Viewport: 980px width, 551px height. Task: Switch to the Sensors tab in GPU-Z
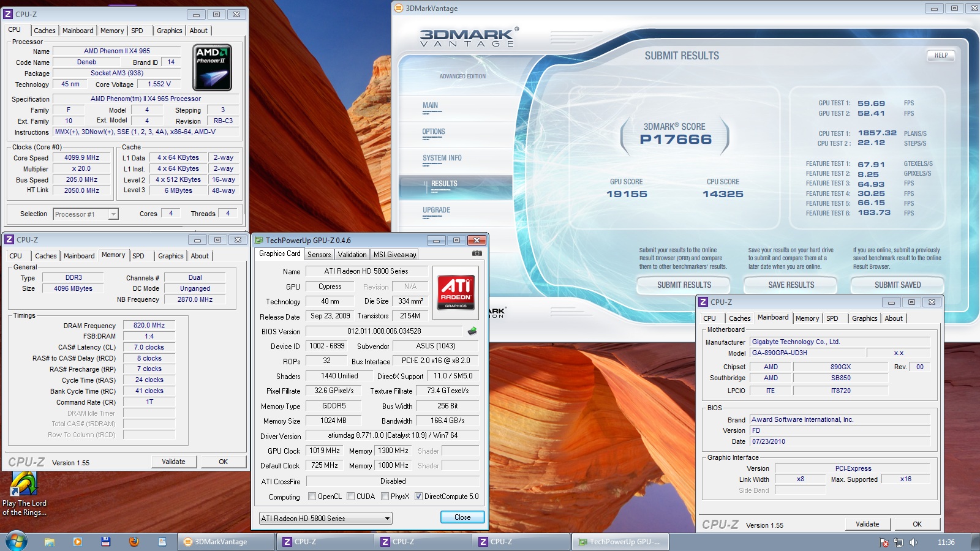click(x=319, y=255)
